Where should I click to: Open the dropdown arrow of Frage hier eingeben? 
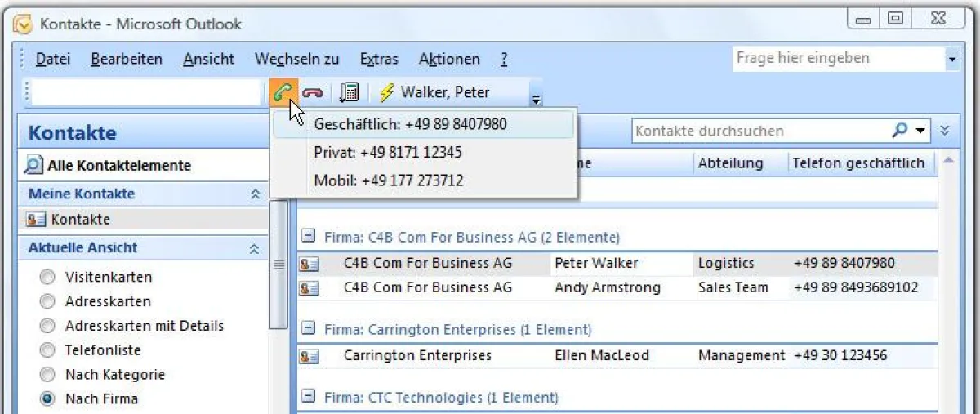click(x=952, y=59)
